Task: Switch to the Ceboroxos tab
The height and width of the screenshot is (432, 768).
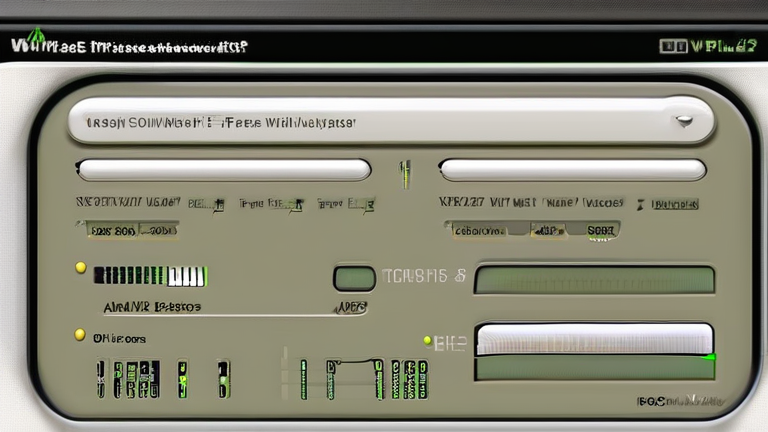Action: coord(480,230)
